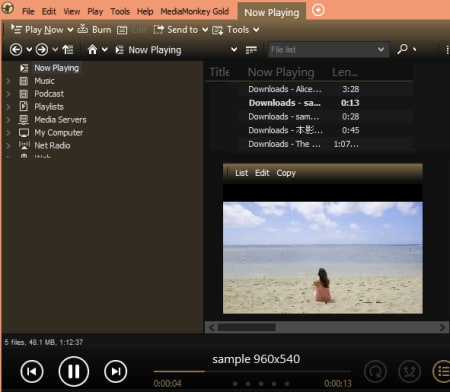Add a new tab with plus icon

[x=318, y=10]
